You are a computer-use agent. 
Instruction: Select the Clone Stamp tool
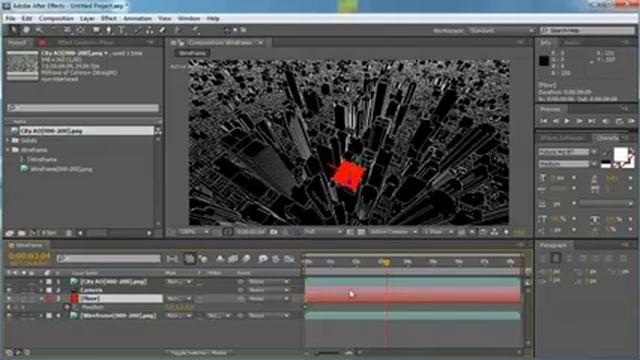coord(150,30)
